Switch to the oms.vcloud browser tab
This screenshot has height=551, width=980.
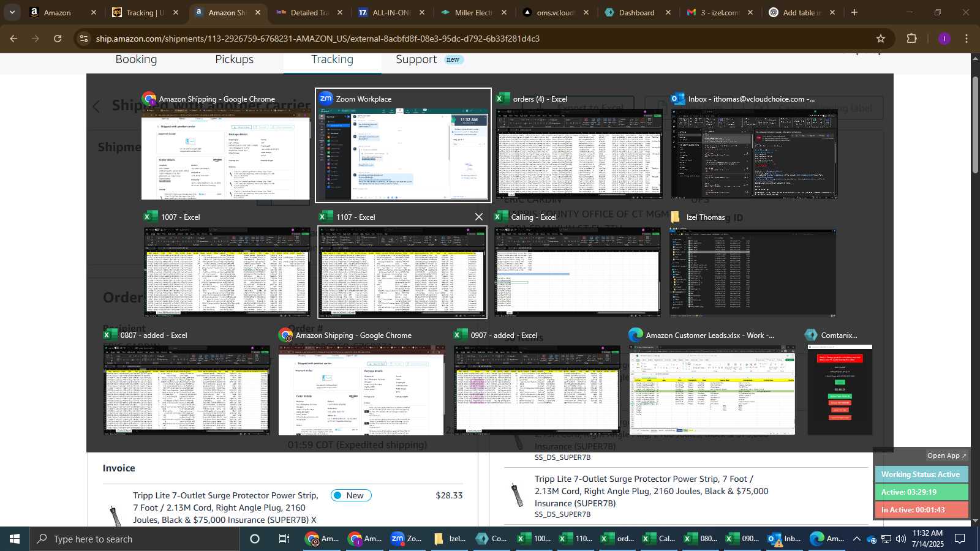pos(555,12)
